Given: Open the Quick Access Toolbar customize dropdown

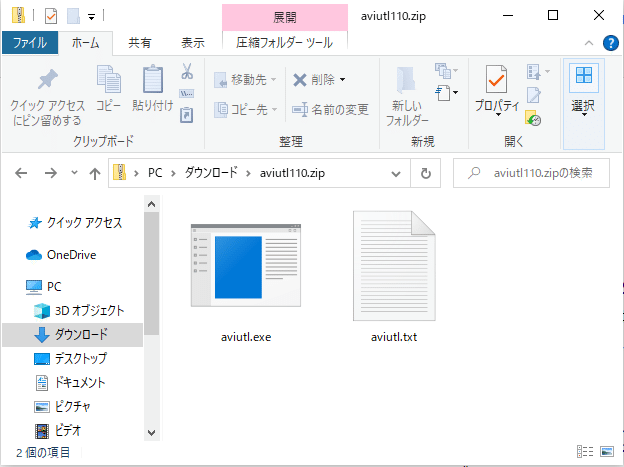Looking at the screenshot, I should tap(92, 17).
